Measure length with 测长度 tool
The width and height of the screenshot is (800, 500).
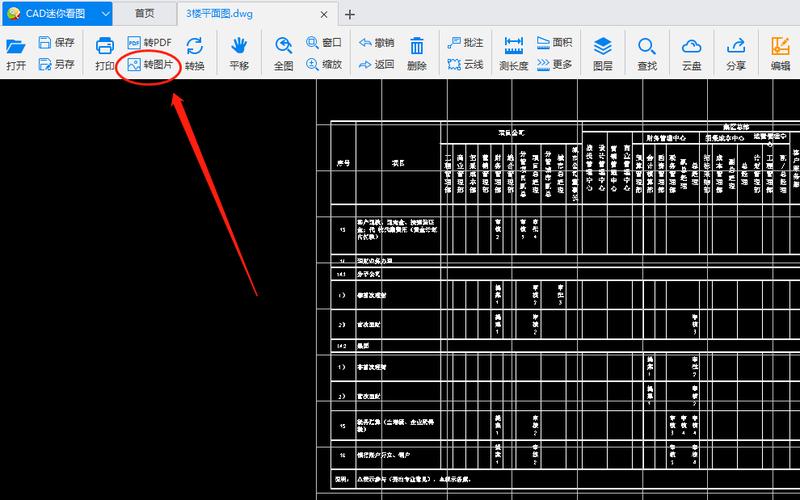[x=513, y=54]
